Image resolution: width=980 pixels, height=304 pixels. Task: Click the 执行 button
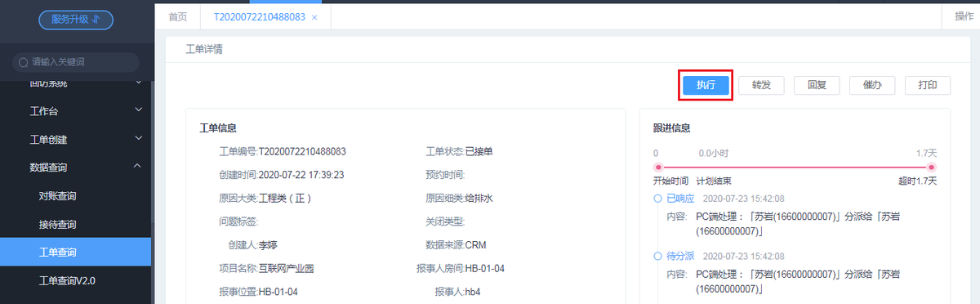tap(706, 85)
